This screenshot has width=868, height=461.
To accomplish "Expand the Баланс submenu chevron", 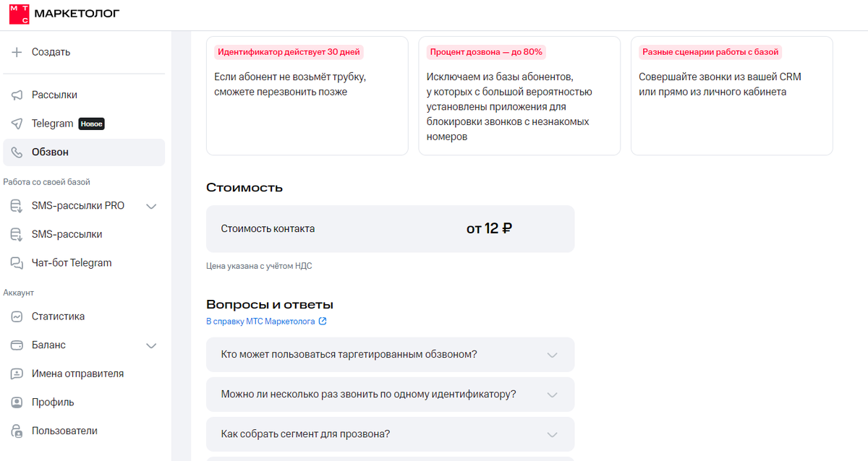I will coord(151,345).
